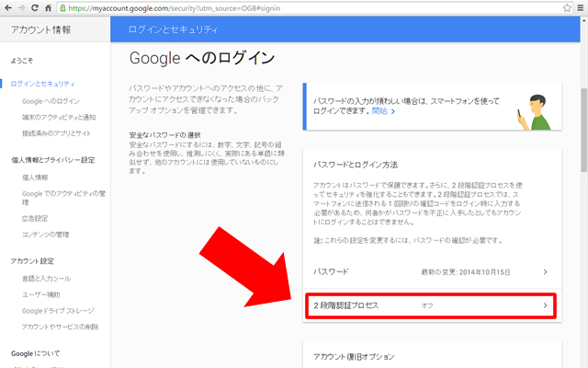Open Google へのログイン sidebar item
Viewport: 588px width, 368px height.
(51, 101)
